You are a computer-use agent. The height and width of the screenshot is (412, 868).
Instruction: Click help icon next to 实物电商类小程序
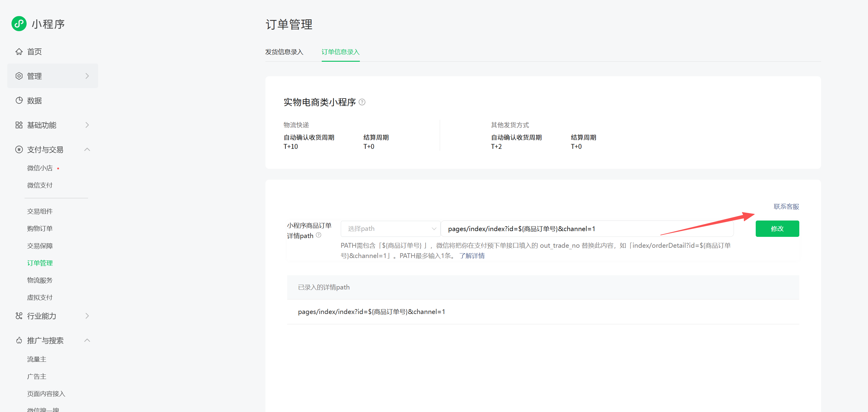click(x=362, y=102)
